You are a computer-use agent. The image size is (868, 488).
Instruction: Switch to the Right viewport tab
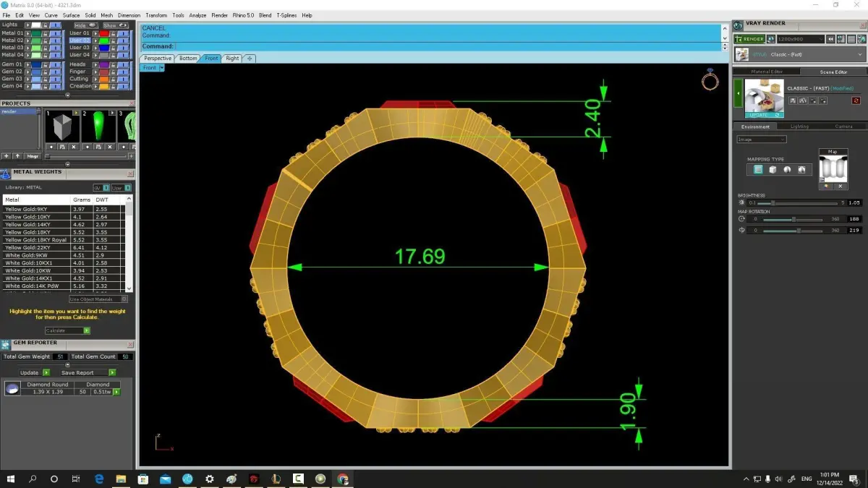pos(232,58)
